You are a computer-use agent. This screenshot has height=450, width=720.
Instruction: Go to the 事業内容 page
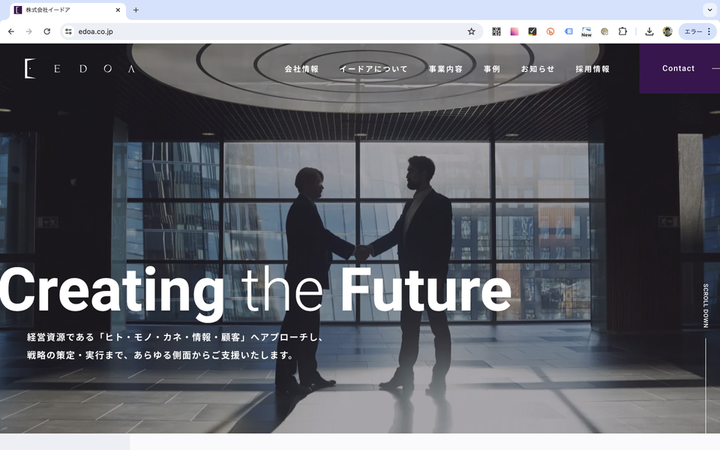click(445, 69)
